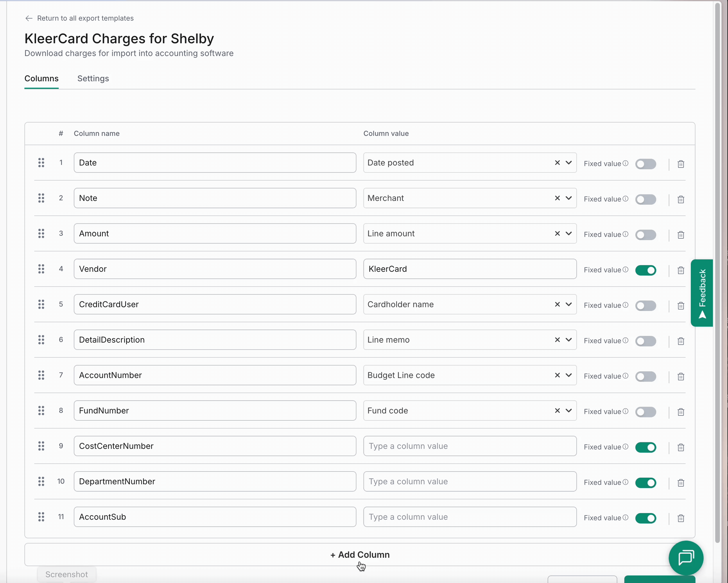Screen dimensions: 728x583
Task: Grab the drag handle for Note row
Action: point(41,198)
